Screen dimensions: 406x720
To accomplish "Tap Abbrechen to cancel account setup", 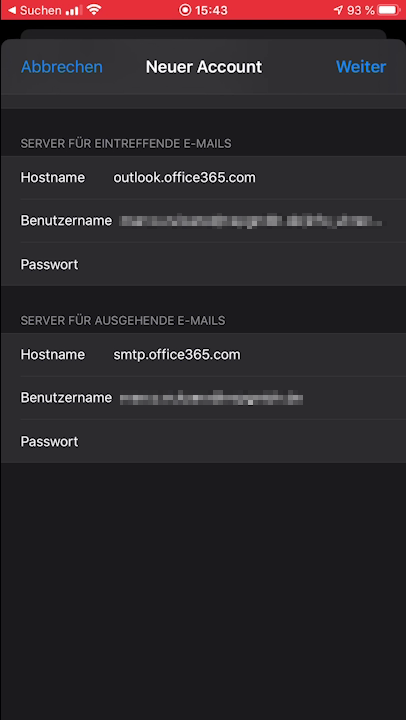I will (62, 67).
